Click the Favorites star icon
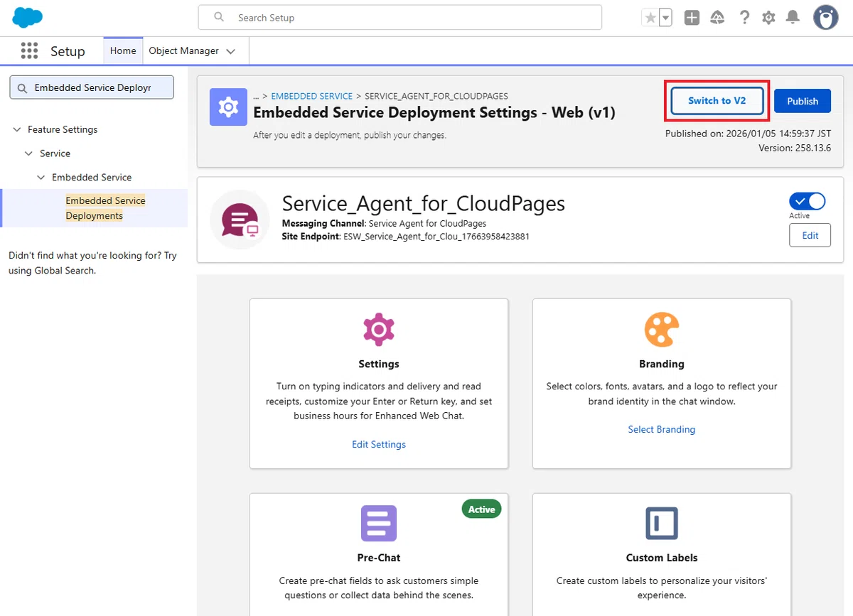Screen dimensions: 853x616 [x=650, y=18]
